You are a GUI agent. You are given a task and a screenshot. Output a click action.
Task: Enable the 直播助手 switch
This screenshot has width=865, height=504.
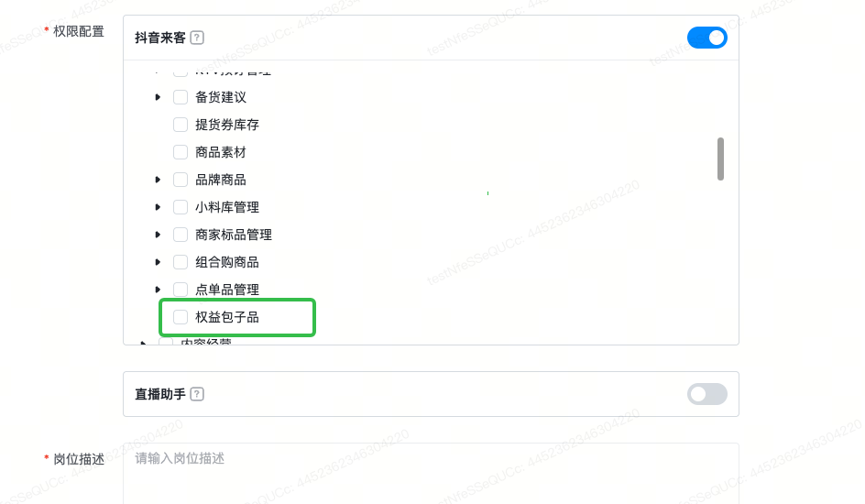(x=706, y=394)
